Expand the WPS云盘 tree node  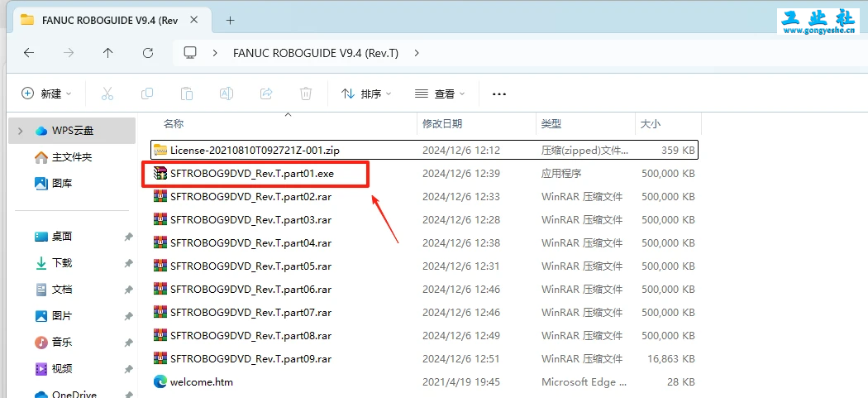(x=21, y=131)
